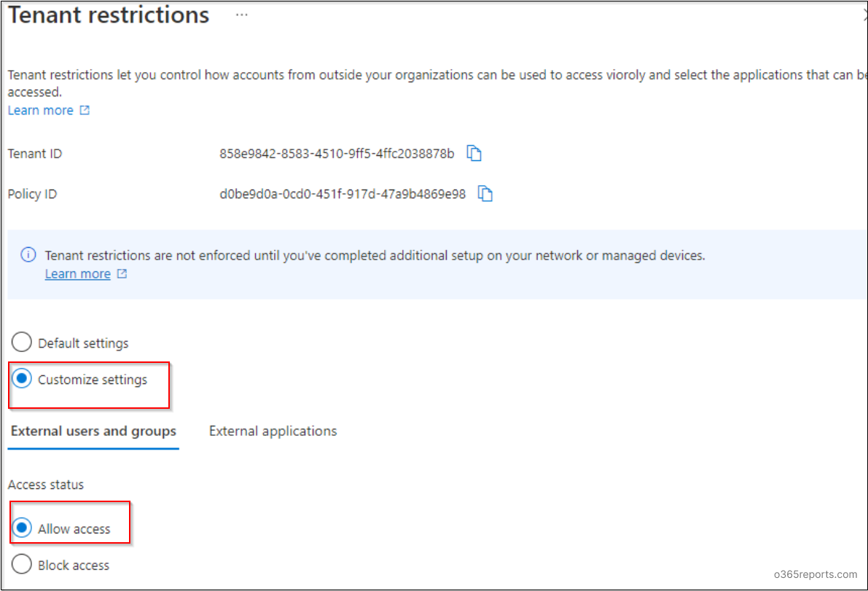Select the Customize settings radio button

click(23, 378)
